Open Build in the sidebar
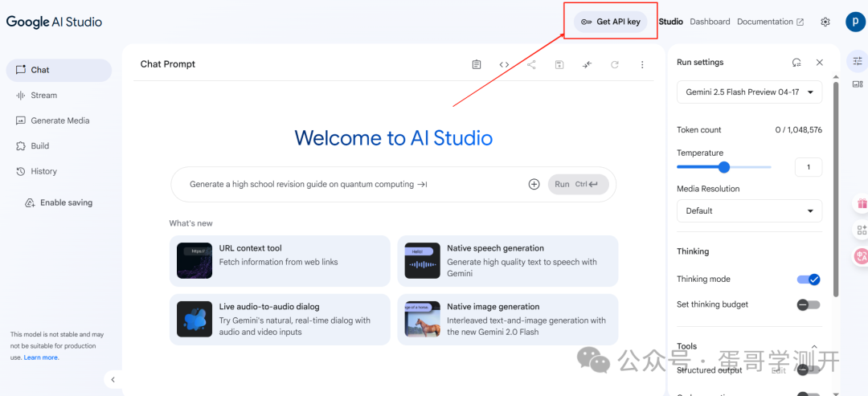The height and width of the screenshot is (396, 868). [59, 146]
